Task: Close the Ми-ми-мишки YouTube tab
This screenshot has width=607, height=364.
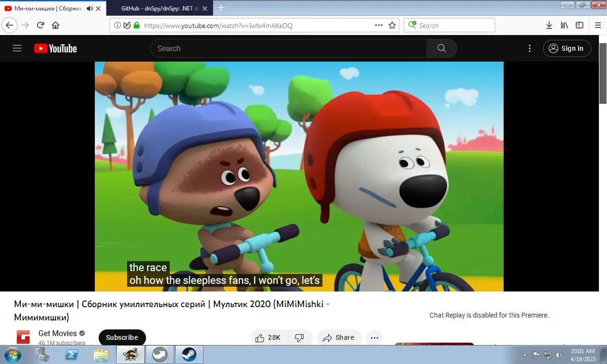Action: point(98,9)
